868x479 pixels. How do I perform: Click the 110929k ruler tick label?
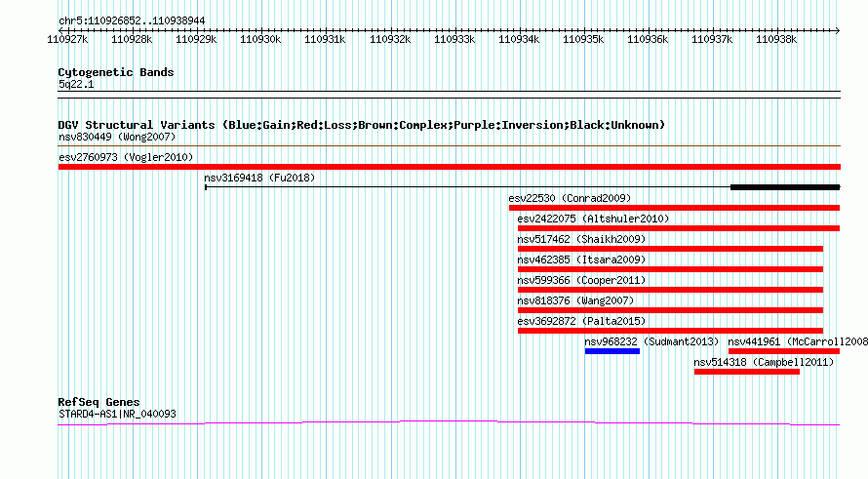(196, 39)
